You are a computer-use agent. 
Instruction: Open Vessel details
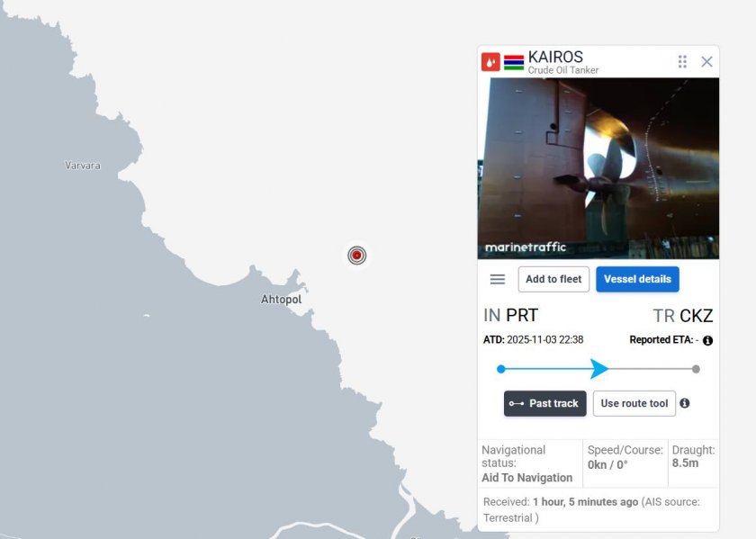click(x=637, y=279)
